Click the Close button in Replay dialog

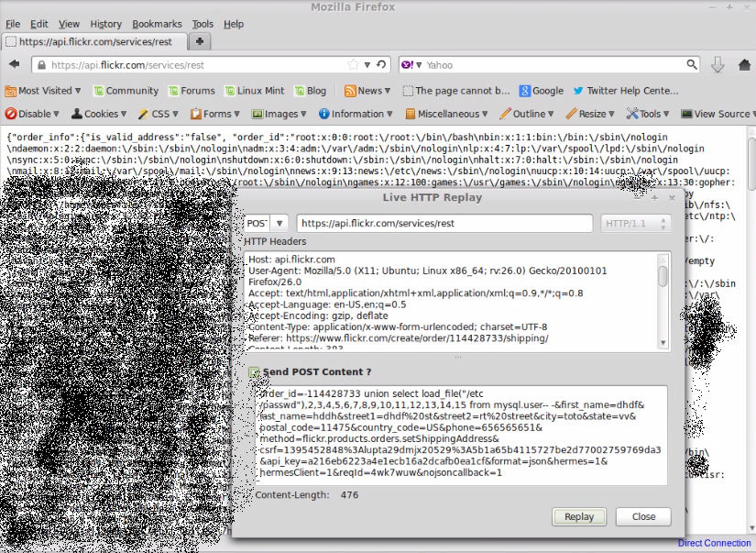(643, 517)
